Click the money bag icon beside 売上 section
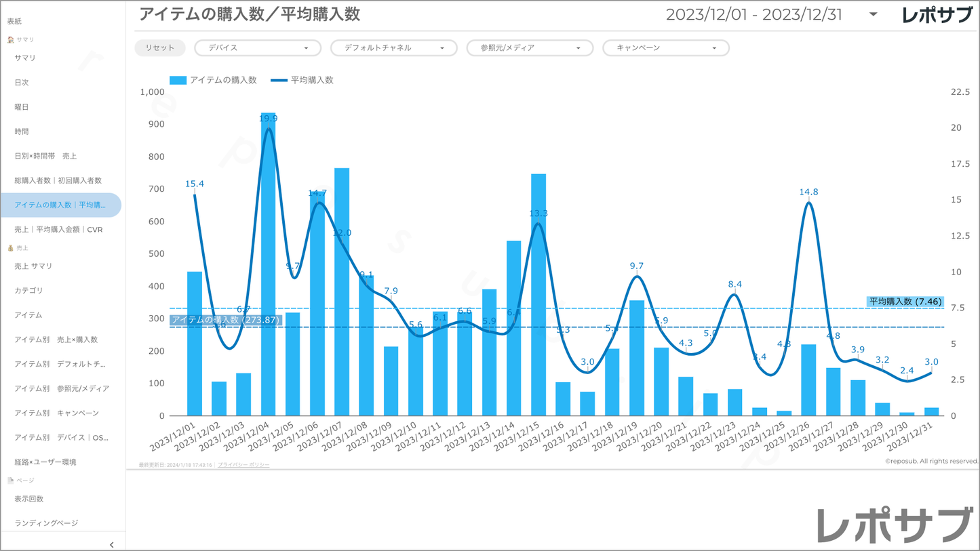This screenshot has height=551, width=980. (x=10, y=248)
